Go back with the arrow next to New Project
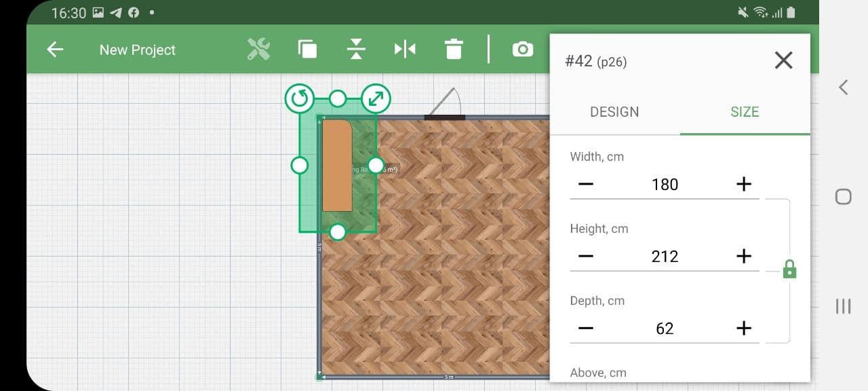Image resolution: width=868 pixels, height=391 pixels. 55,50
